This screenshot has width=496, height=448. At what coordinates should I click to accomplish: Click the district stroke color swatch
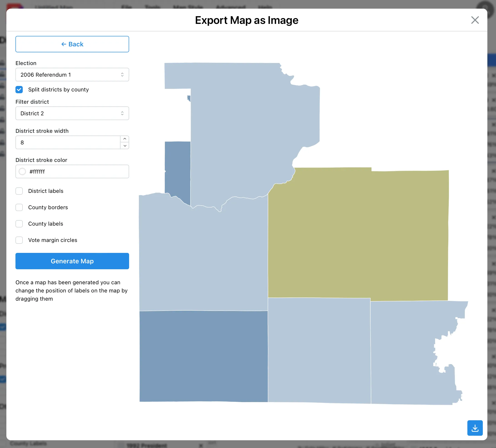click(x=22, y=171)
